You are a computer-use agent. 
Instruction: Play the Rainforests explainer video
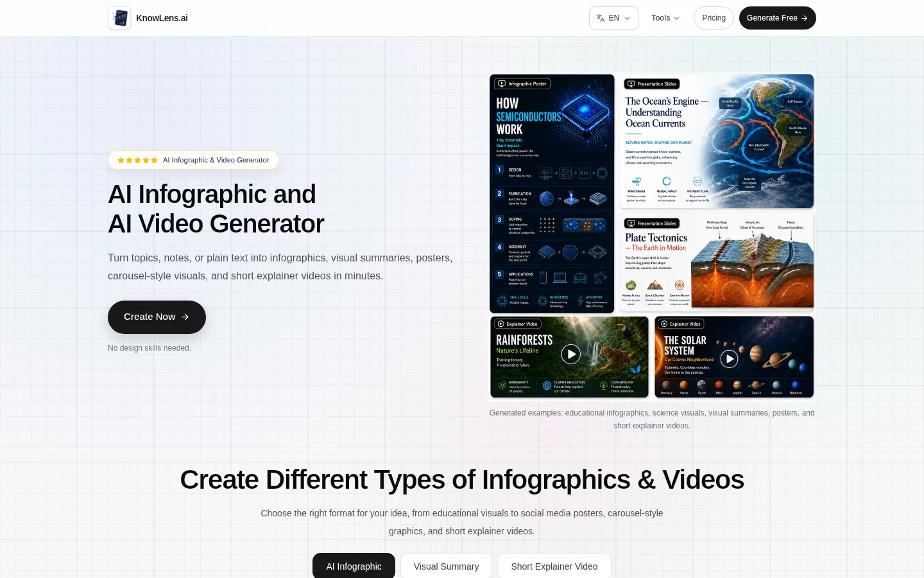[570, 354]
